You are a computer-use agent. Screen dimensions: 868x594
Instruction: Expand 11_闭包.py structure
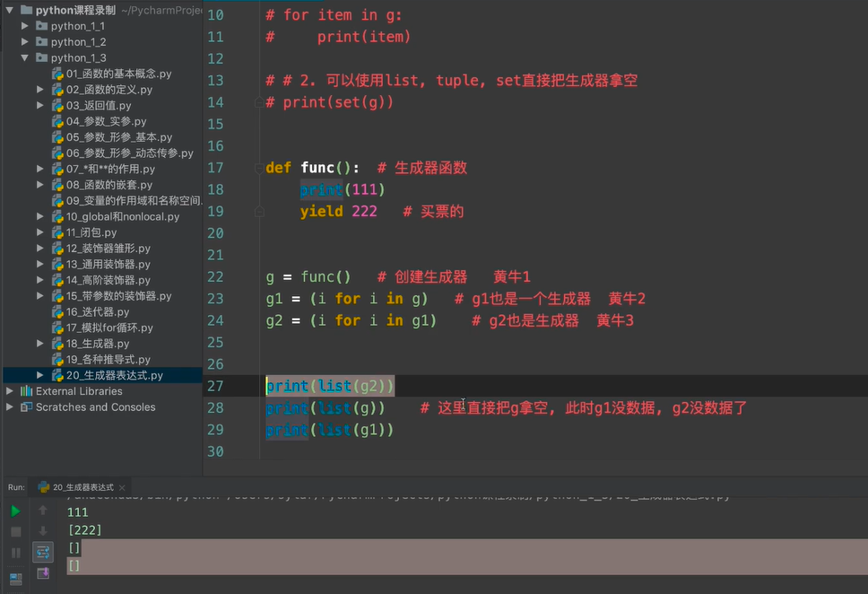(39, 232)
